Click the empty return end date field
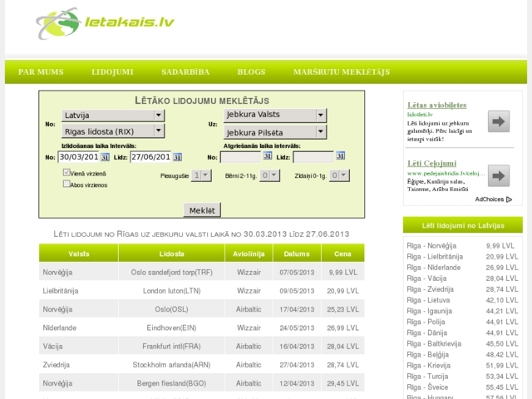This screenshot has height=399, width=532. 314,157
